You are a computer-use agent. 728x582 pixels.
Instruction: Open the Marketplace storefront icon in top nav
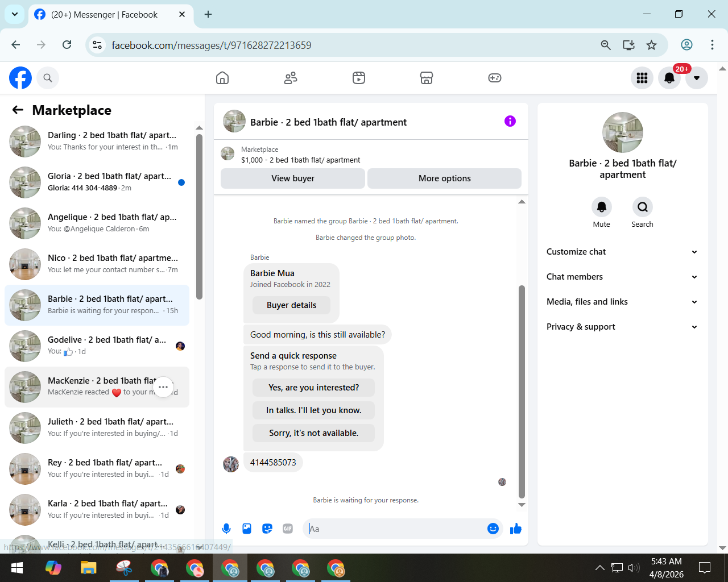click(x=427, y=78)
